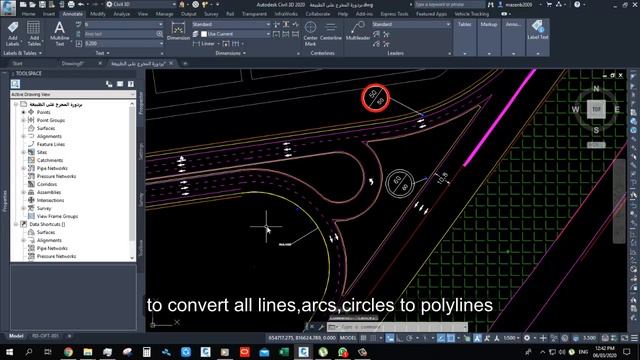Click the Toolspace Prospector home icon
The height and width of the screenshot is (360, 640).
[x=15, y=84]
